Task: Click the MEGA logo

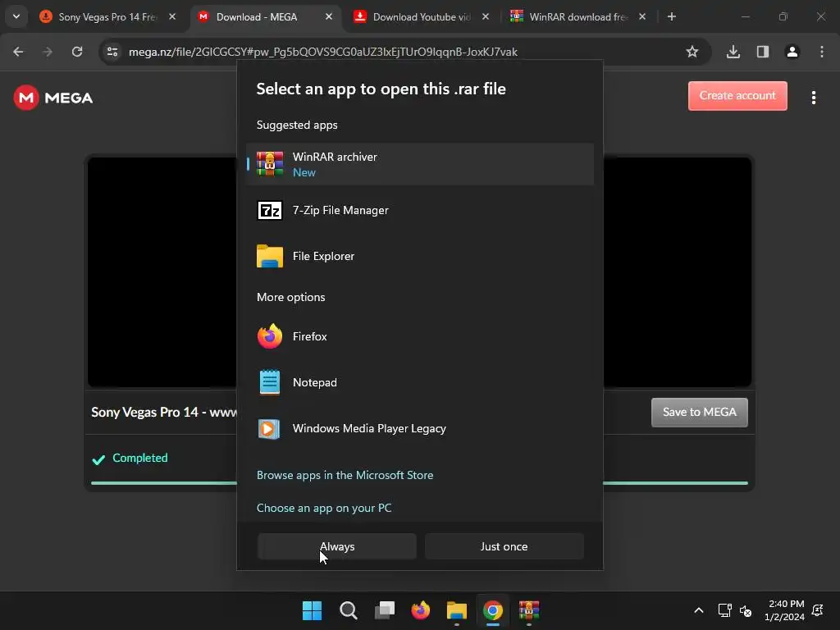Action: coord(53,98)
